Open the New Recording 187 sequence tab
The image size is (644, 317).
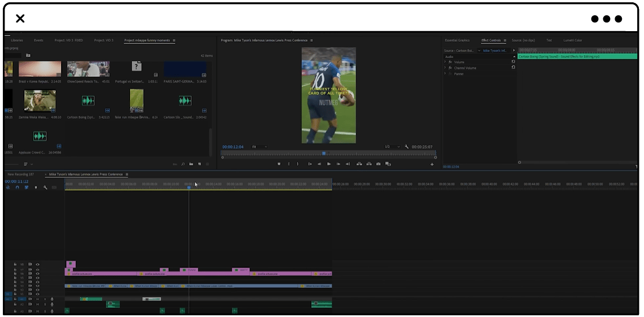coord(20,174)
